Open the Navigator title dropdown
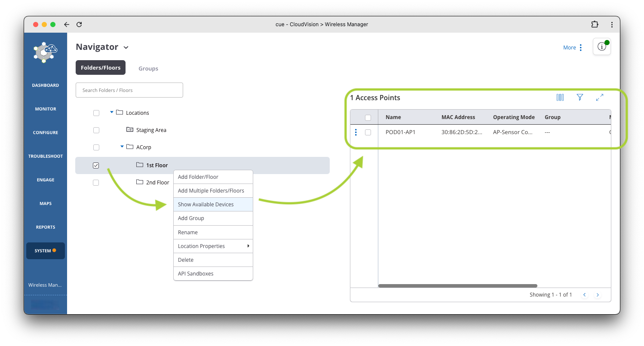644x346 pixels. click(x=126, y=48)
